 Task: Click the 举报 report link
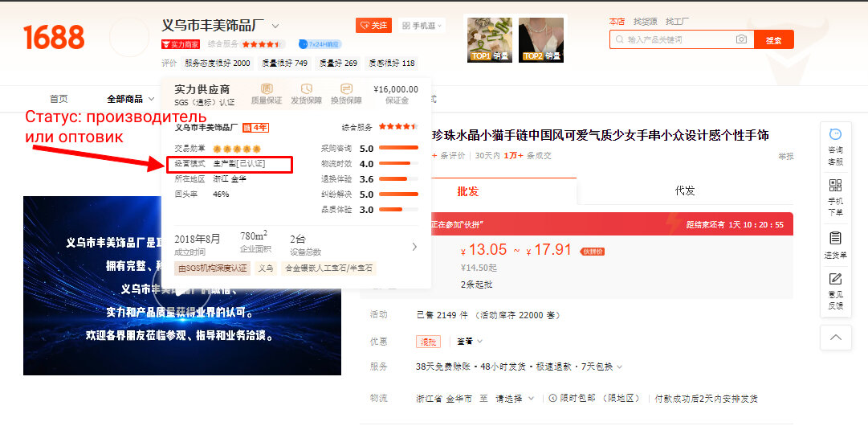[785, 156]
